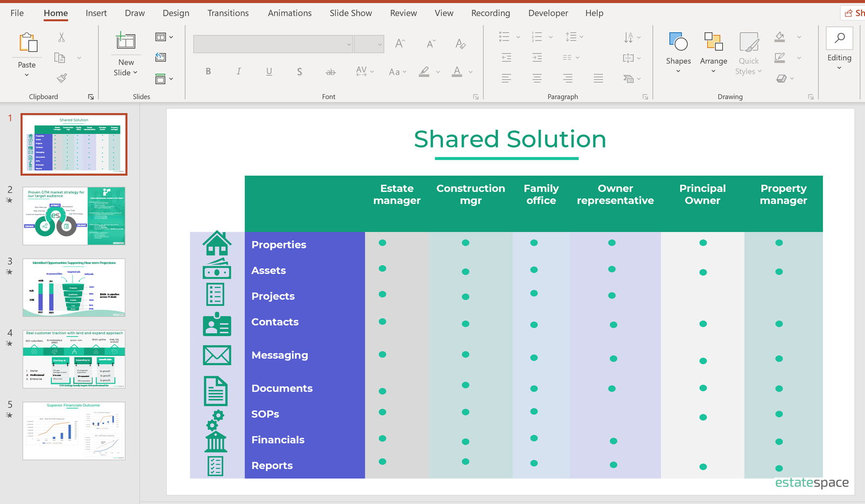Click the Share button
Viewport: 865px width, 504px height.
pyautogui.click(x=854, y=13)
